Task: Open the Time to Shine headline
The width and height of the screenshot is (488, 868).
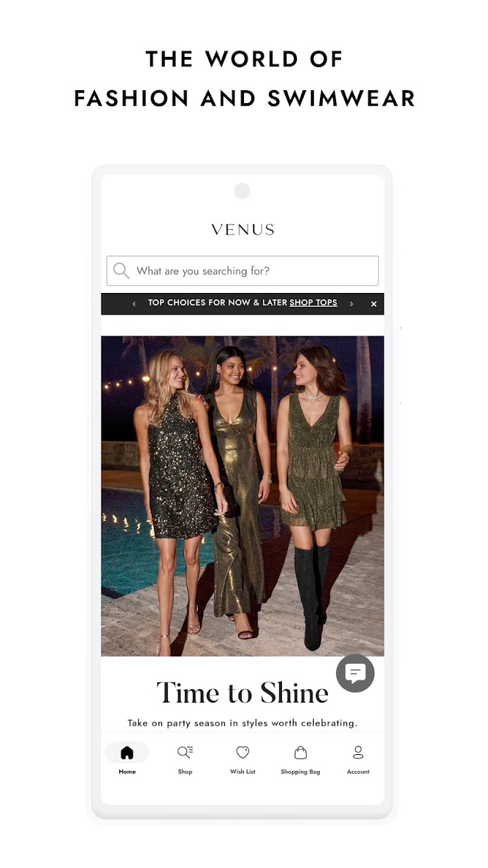Action: (243, 693)
